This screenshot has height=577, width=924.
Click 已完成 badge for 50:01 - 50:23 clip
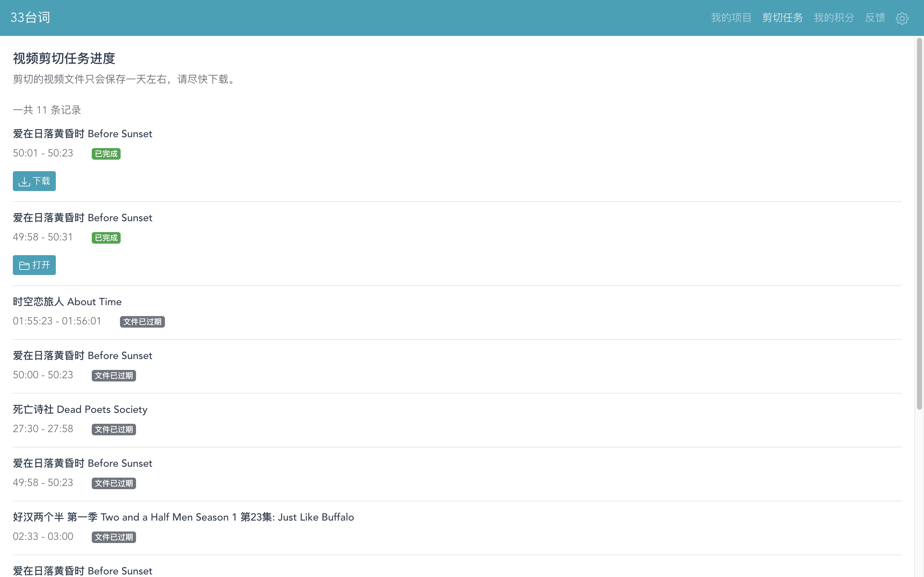pos(106,154)
